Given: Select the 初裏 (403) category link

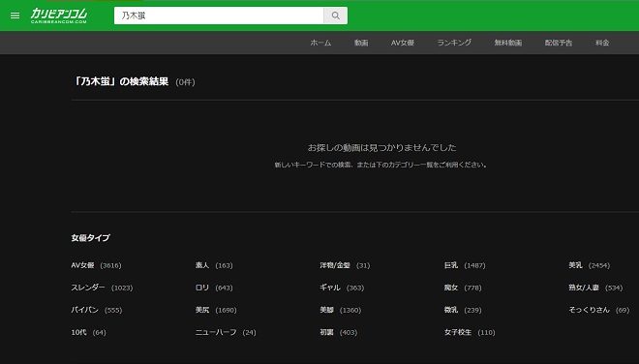Looking at the screenshot, I should [338, 333].
